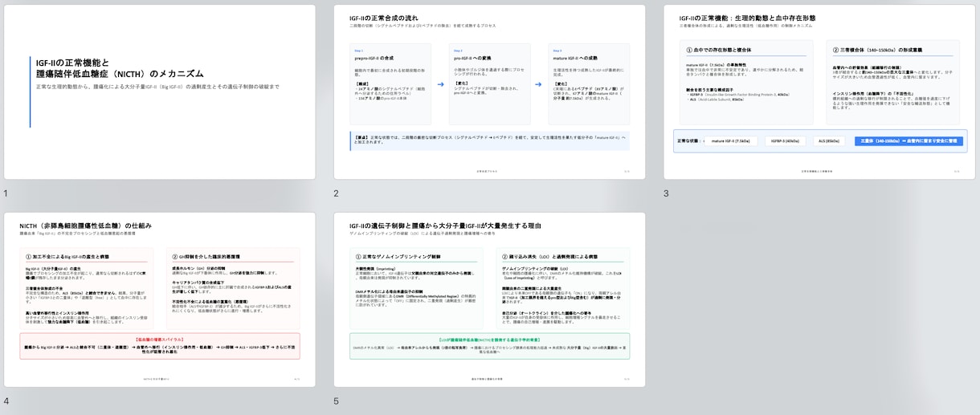Click the arrow between Step 1 and Step 2
Screen dimensions: 980x415
click(x=440, y=84)
